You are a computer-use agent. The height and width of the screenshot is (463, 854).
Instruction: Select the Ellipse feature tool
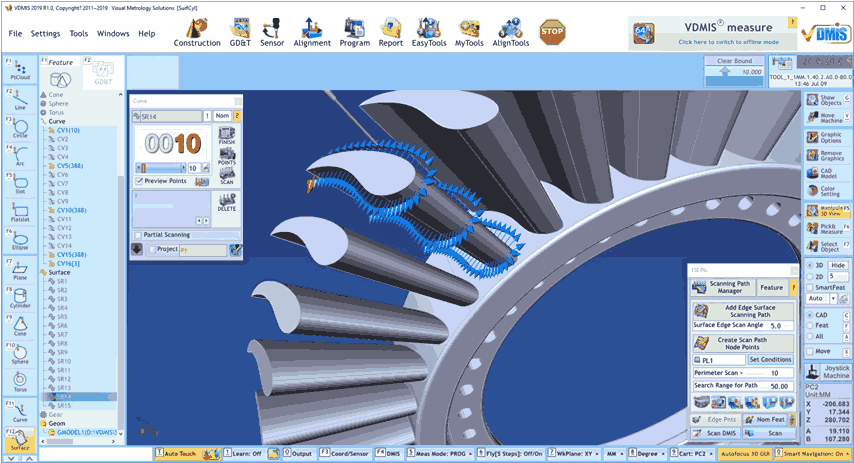(20, 240)
